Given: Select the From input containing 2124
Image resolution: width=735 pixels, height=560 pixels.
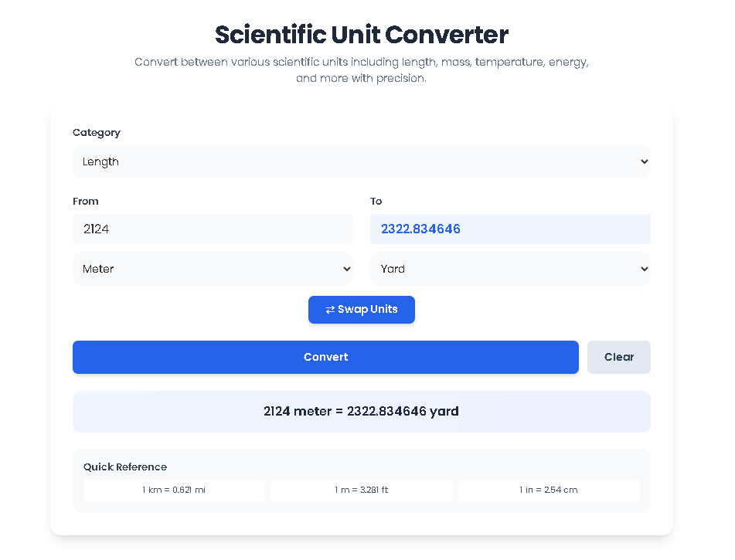Looking at the screenshot, I should pos(213,229).
